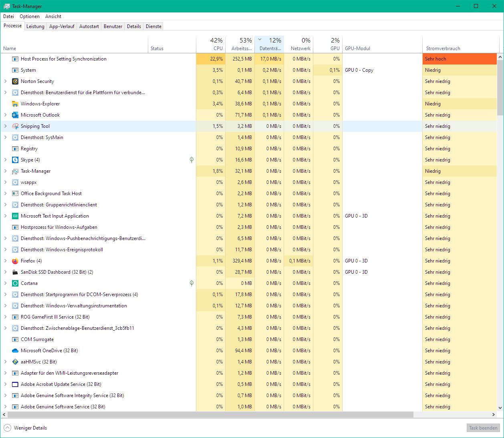Collapse view via Weniger Details arrow

pos(7,428)
